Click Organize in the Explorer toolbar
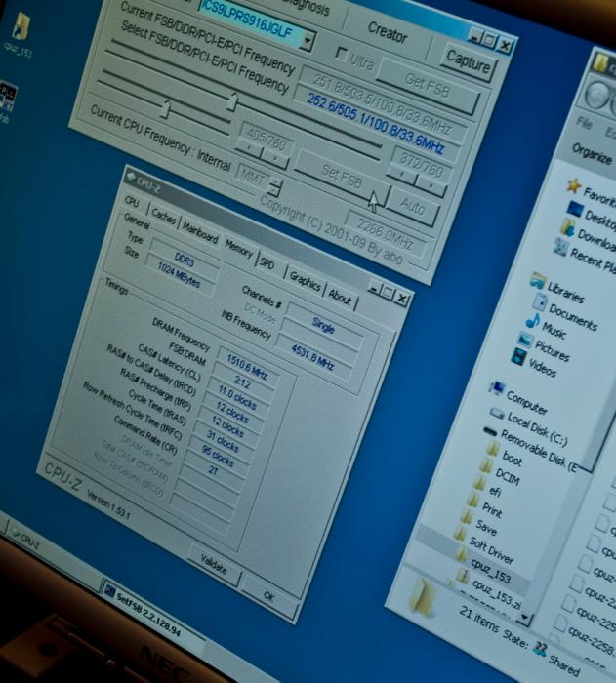This screenshot has height=683, width=616. (x=592, y=153)
